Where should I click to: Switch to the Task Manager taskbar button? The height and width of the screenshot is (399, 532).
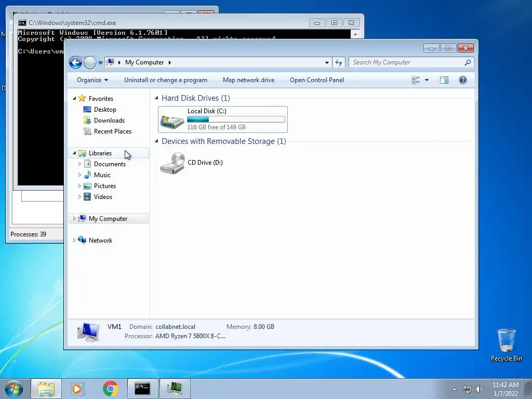tap(175, 389)
